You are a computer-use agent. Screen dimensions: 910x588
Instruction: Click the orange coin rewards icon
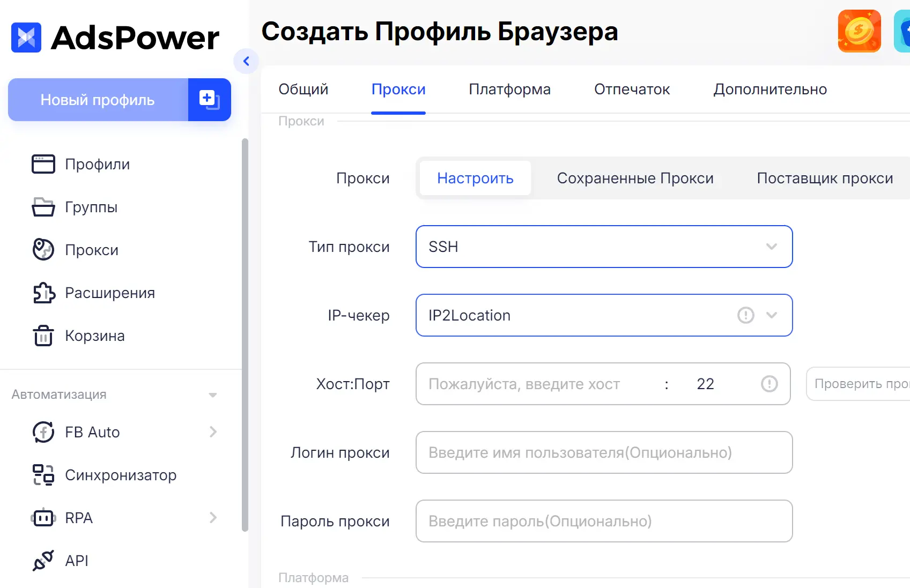(x=859, y=31)
